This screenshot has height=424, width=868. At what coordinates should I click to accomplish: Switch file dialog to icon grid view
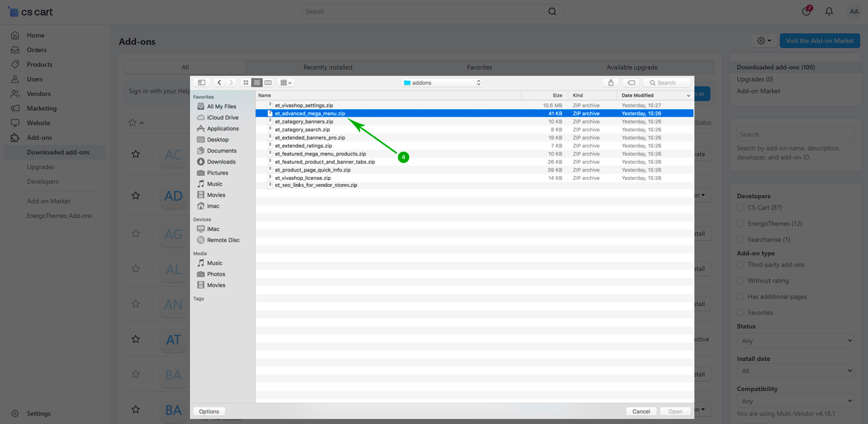coord(246,83)
